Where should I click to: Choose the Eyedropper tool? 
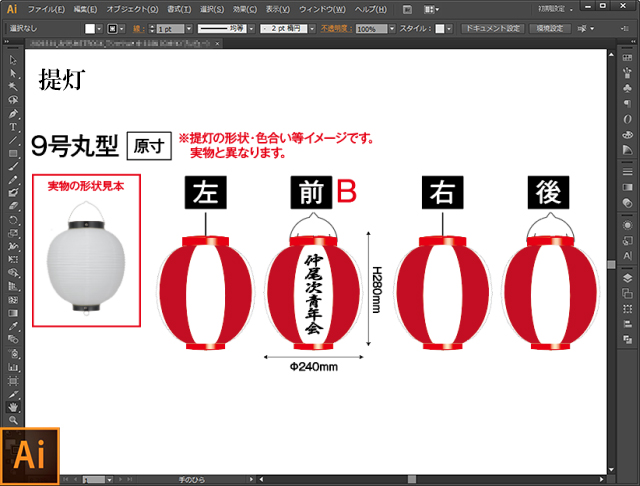[13, 326]
